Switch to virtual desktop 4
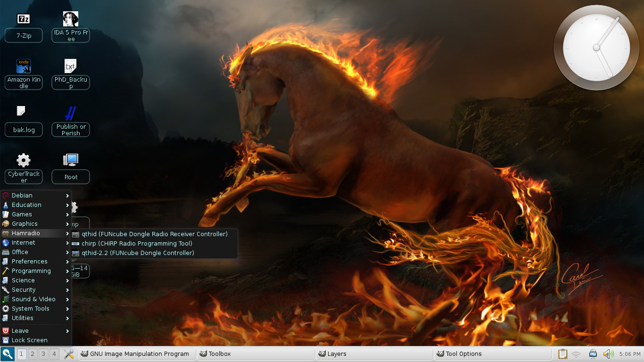The image size is (644, 362). [x=54, y=354]
